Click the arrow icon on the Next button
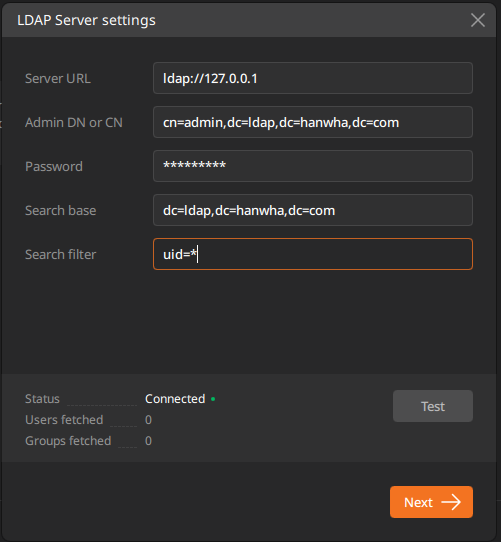 pos(451,502)
